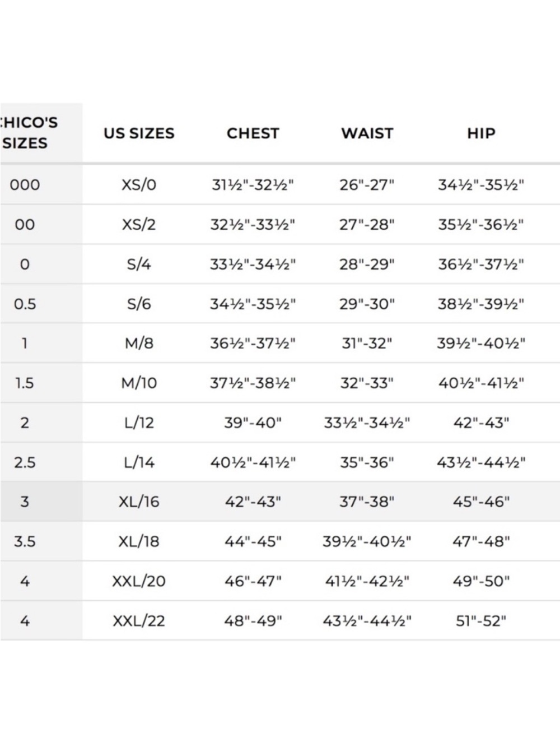Select the waist value 37"-38"
The height and width of the screenshot is (747, 560).
tap(367, 502)
